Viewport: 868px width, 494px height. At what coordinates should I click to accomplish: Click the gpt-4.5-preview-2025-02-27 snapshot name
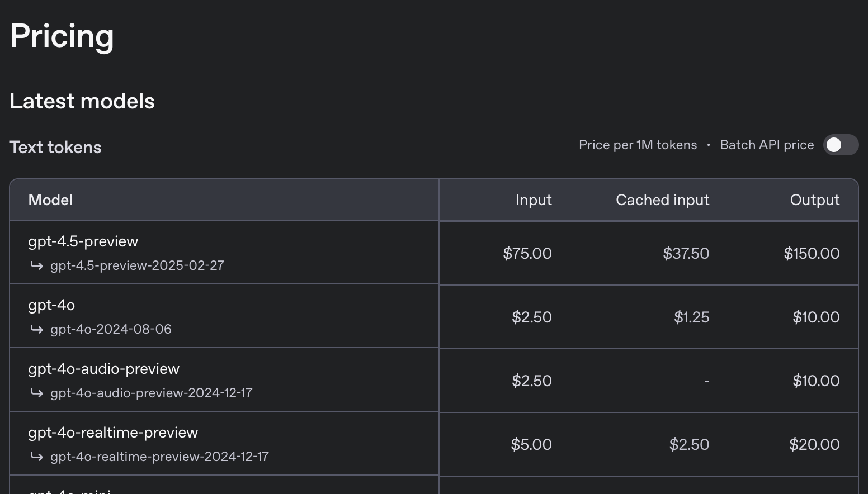pyautogui.click(x=137, y=265)
